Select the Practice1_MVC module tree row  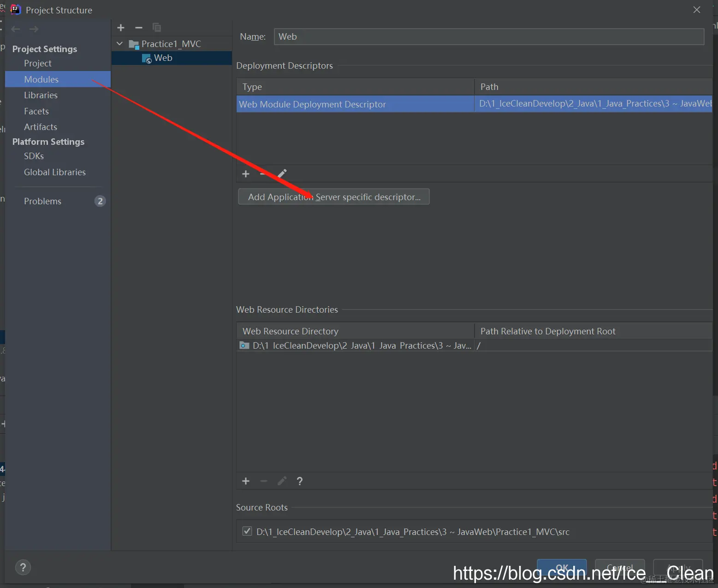tap(171, 44)
